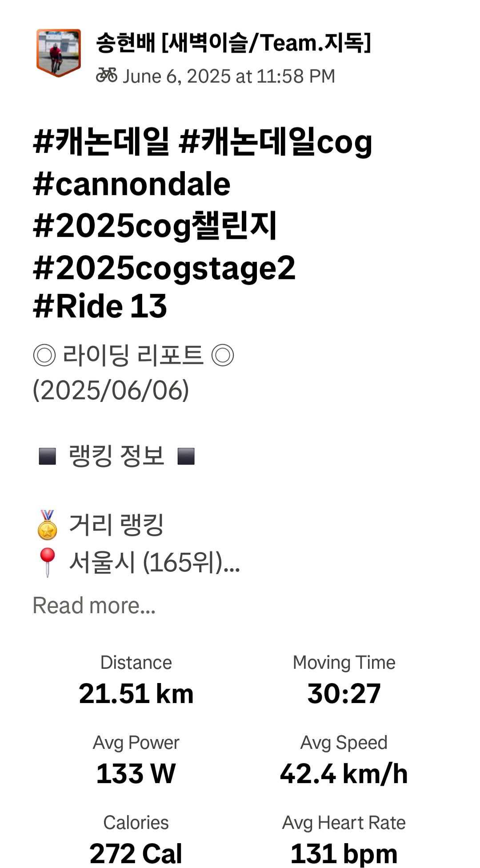
Task: Tap the Calories 272 Cal stat
Action: tap(136, 853)
